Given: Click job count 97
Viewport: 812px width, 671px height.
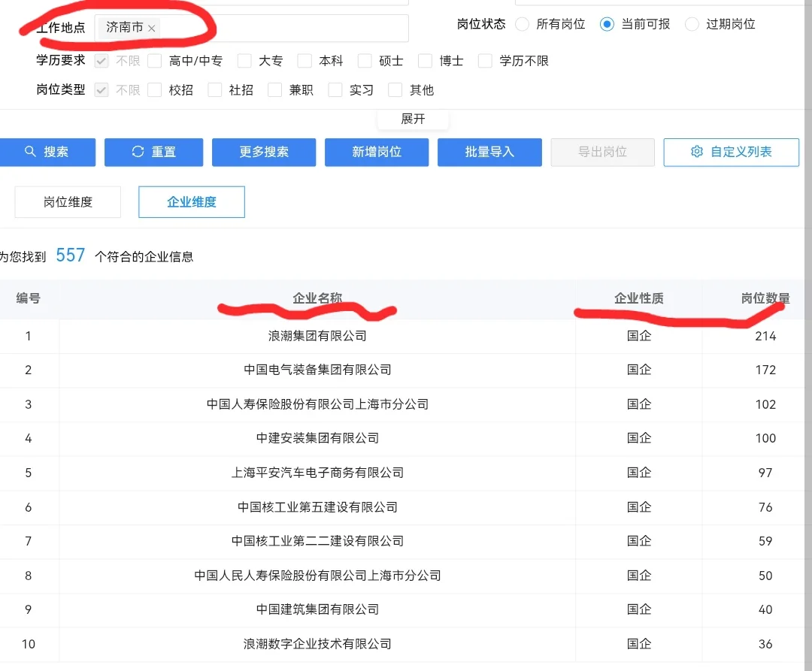Looking at the screenshot, I should [x=765, y=473].
